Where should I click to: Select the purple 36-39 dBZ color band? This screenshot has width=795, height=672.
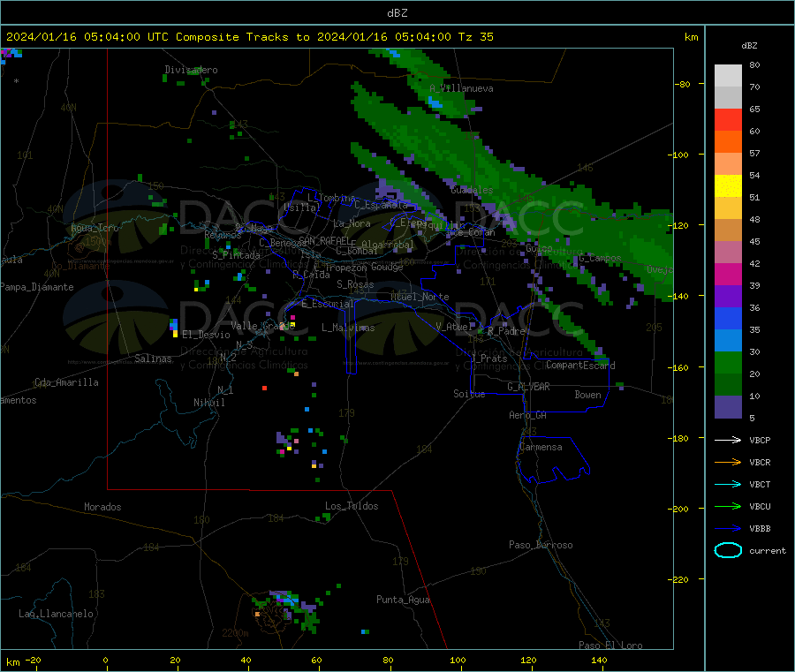[x=728, y=297]
